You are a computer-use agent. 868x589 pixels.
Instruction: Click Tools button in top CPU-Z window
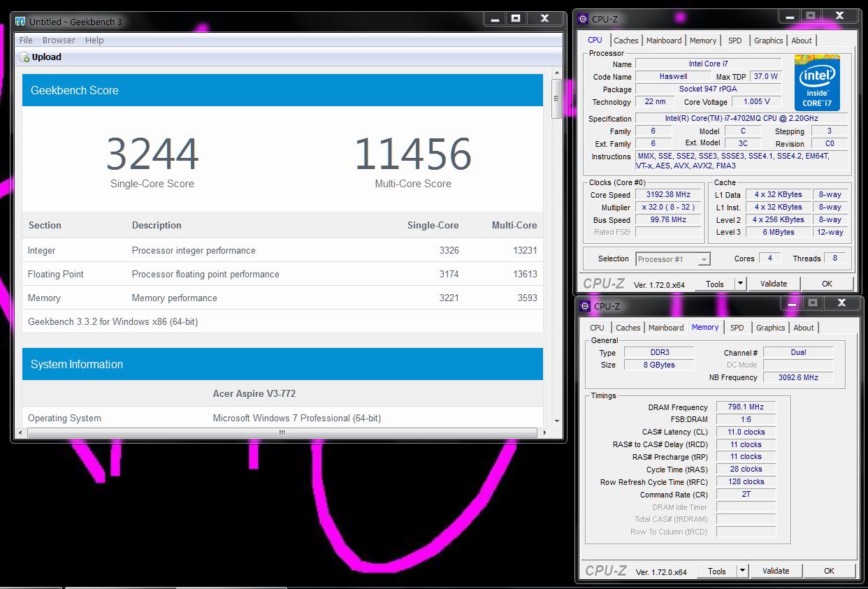[x=715, y=284]
